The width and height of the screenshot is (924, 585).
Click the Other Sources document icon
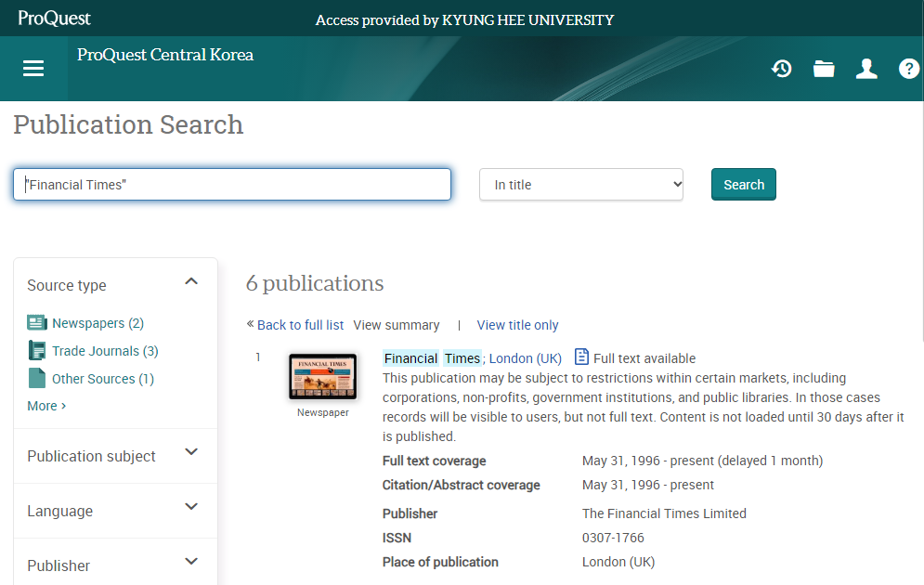click(x=36, y=378)
